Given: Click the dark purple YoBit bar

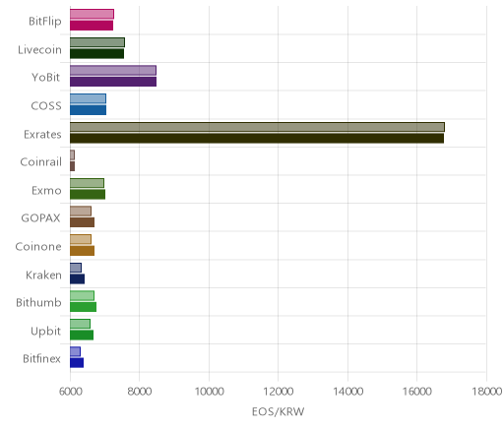Looking at the screenshot, I should [x=113, y=82].
